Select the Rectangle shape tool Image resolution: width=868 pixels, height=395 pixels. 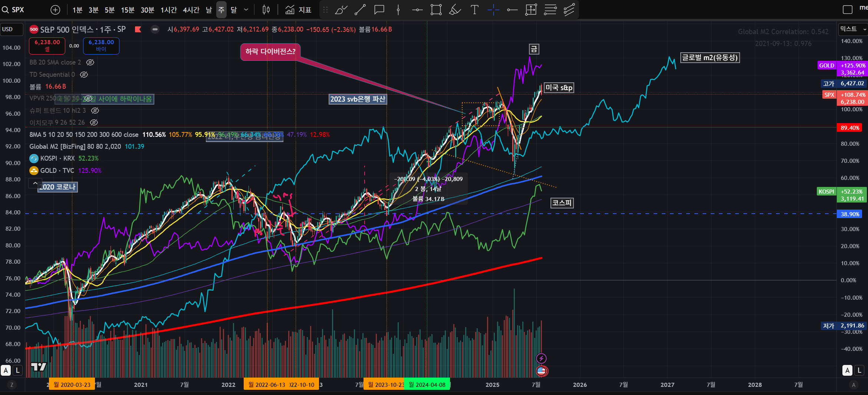pos(436,10)
